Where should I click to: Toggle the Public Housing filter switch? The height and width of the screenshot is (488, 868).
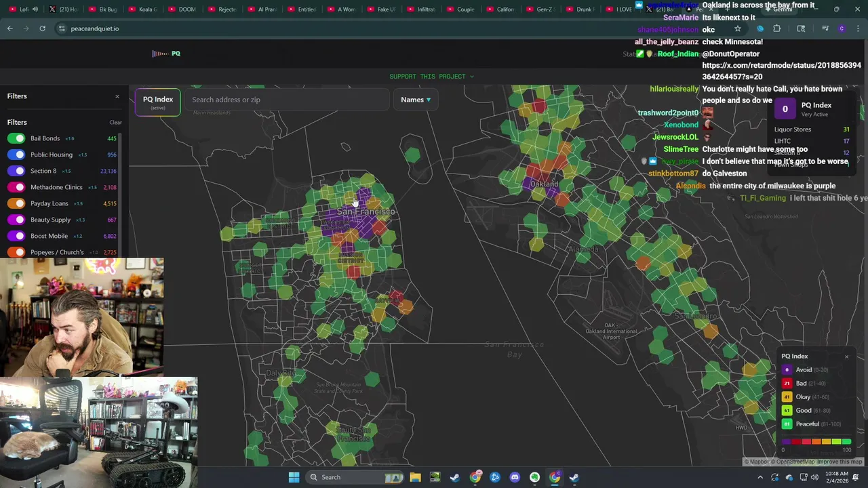16,155
